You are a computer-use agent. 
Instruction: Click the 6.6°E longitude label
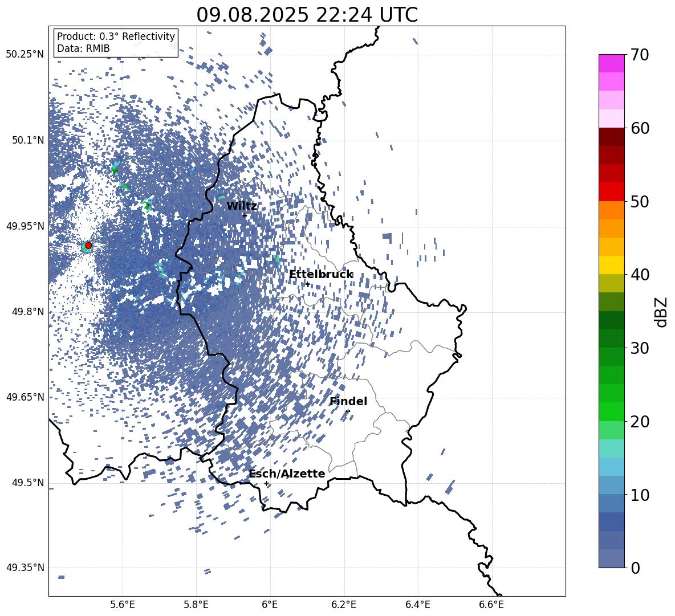tap(491, 605)
